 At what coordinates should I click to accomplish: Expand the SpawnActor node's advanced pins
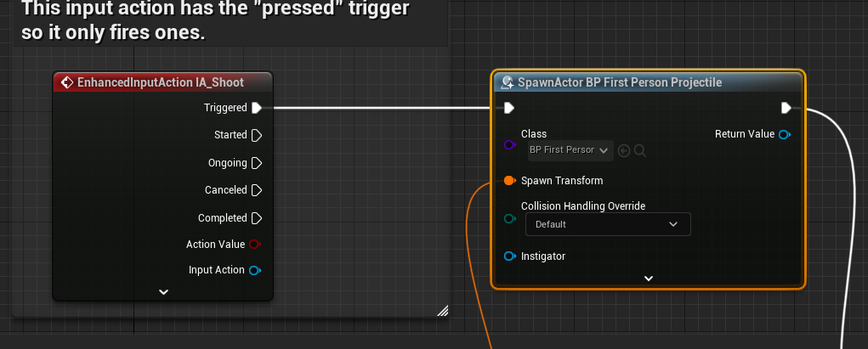coord(649,279)
